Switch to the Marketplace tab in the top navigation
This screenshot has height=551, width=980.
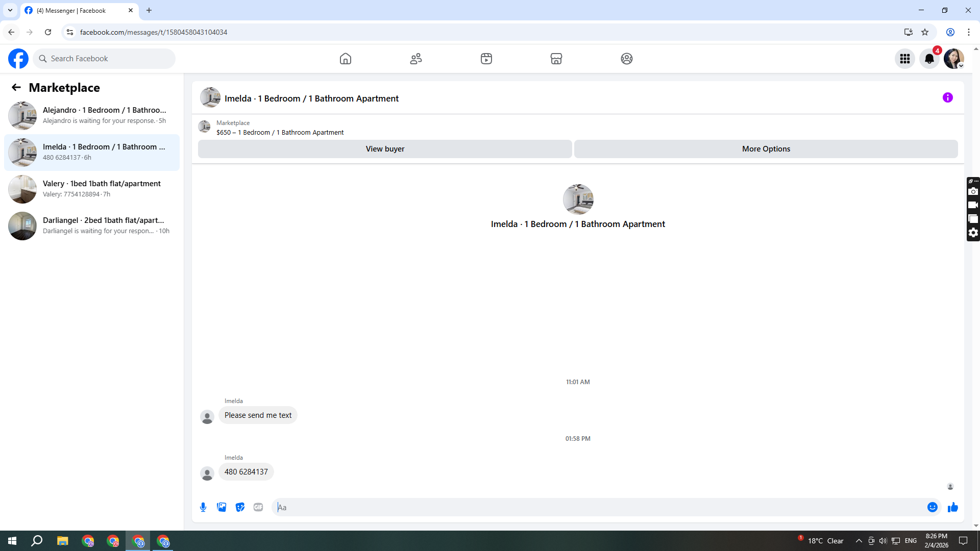[556, 59]
